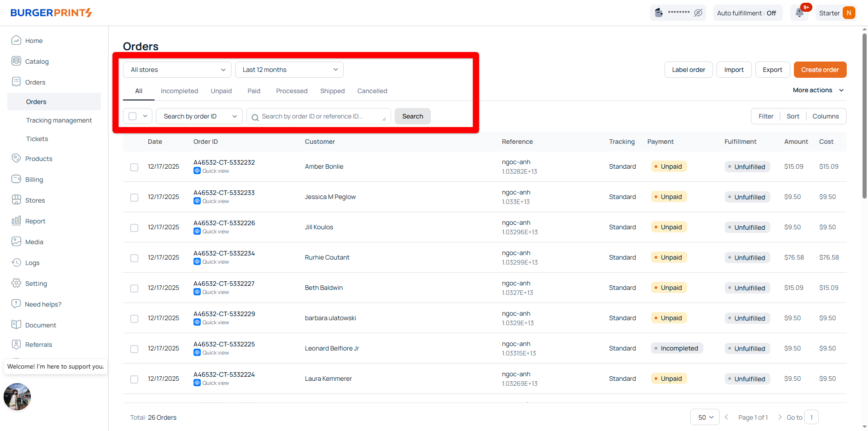This screenshot has width=868, height=431.
Task: Open the Last 12 months date dropdown
Action: click(x=289, y=70)
